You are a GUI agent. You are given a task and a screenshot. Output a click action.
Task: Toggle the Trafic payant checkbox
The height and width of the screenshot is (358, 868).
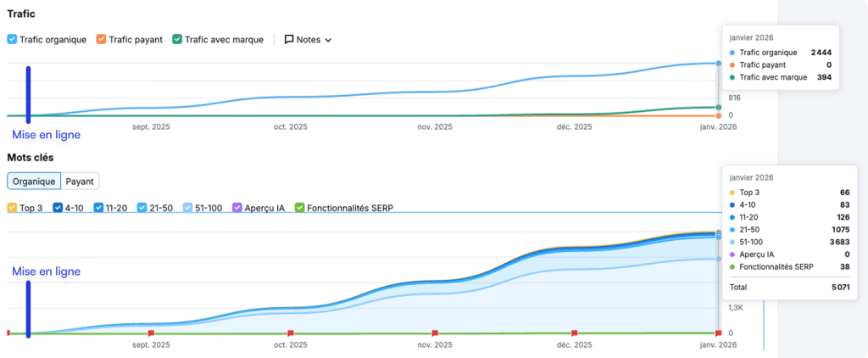(102, 39)
